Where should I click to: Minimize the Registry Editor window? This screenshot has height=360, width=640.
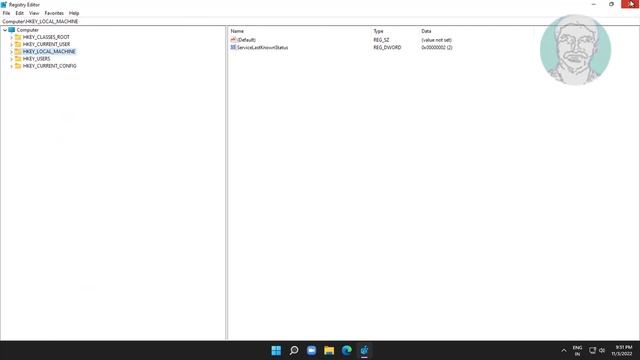coord(593,4)
